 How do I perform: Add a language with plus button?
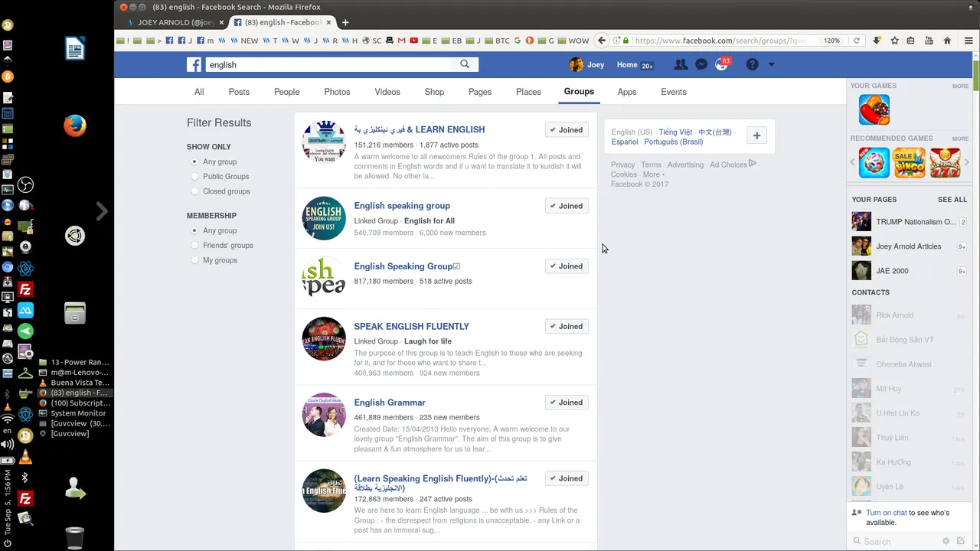tap(756, 135)
